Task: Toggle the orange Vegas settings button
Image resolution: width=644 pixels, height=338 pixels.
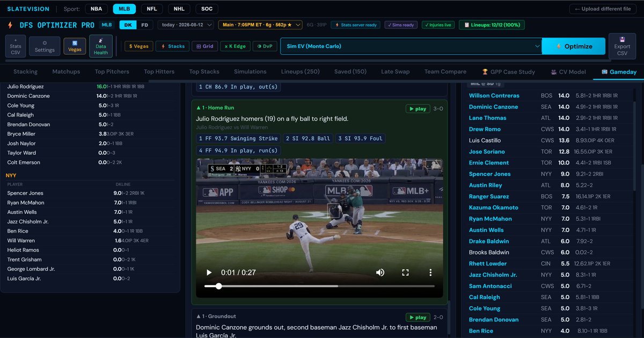Action: pyautogui.click(x=75, y=46)
